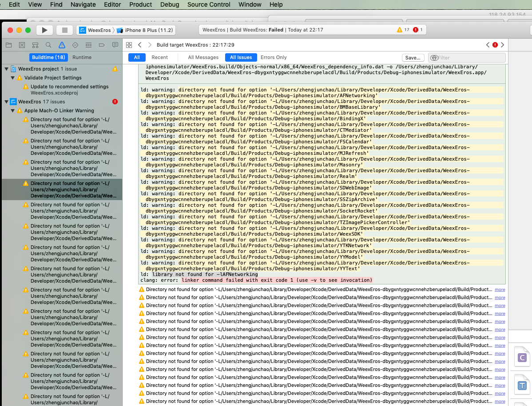
Task: Switch to the Issue navigator warning triangle
Action: coord(62,45)
